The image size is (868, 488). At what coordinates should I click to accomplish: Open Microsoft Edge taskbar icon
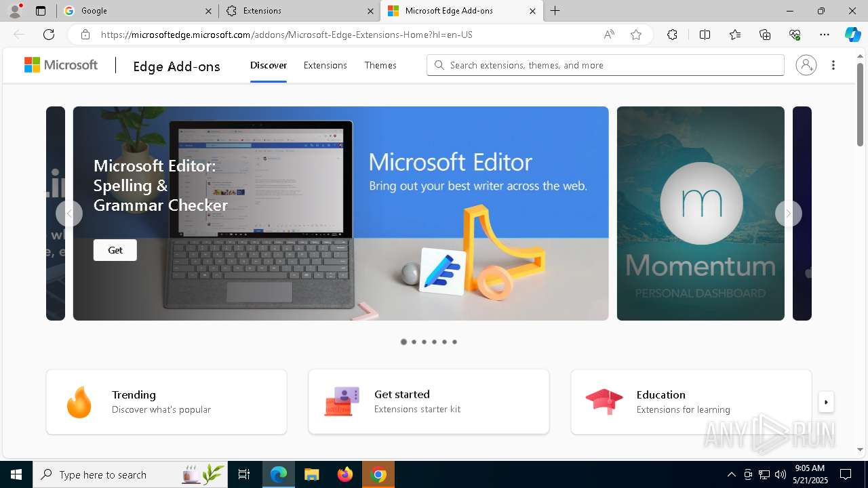tap(279, 474)
